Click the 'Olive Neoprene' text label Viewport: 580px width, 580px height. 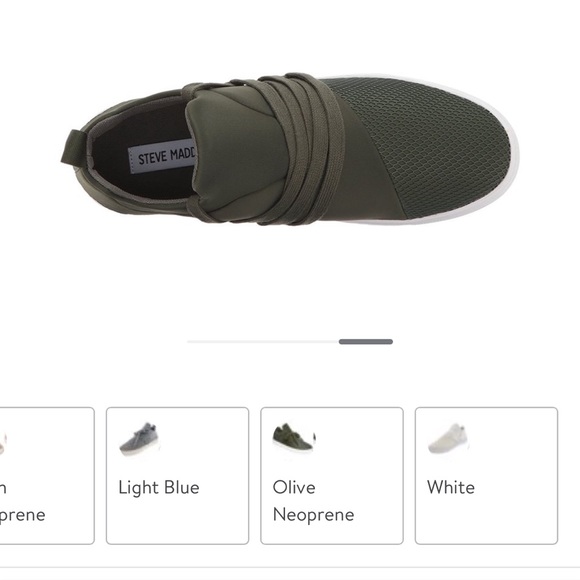(313, 501)
